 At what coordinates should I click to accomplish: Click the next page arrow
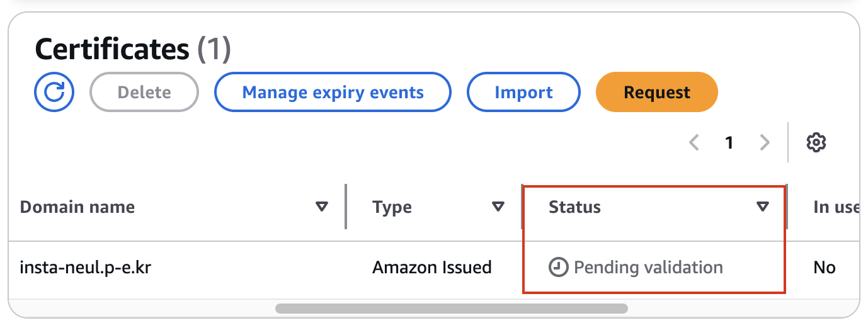pyautogui.click(x=765, y=143)
